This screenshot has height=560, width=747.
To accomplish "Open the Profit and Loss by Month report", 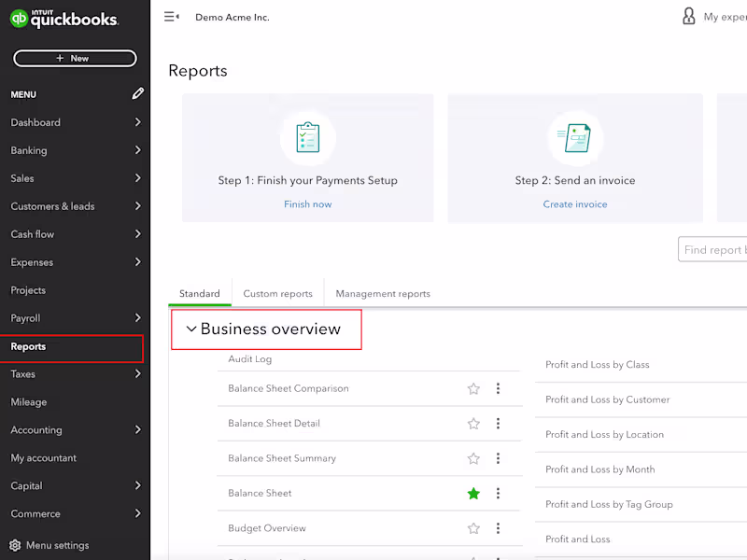I will click(599, 469).
